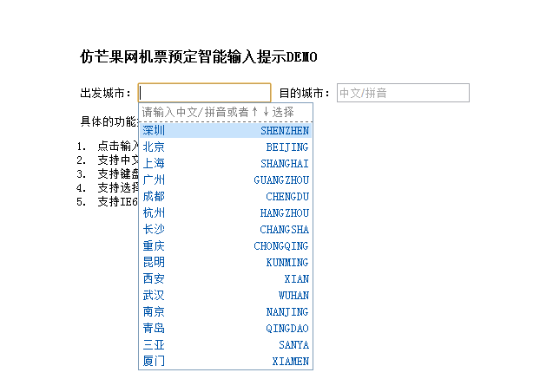Select the 西安 XIAN city row
Screen dimensions: 540x392
(226, 279)
